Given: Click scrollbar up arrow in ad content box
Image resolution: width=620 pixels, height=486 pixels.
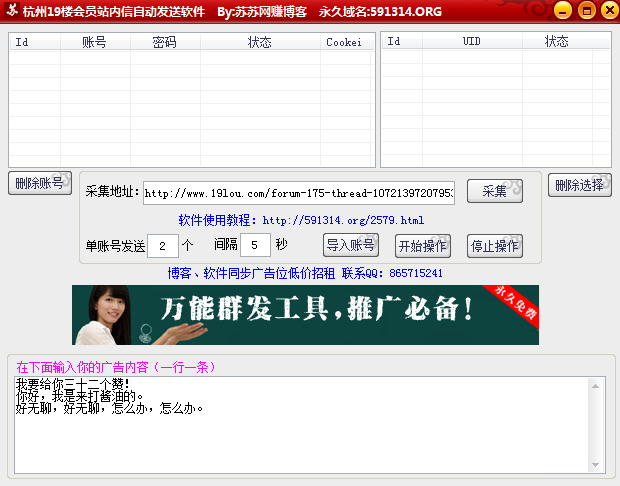Looking at the screenshot, I should tap(596, 386).
